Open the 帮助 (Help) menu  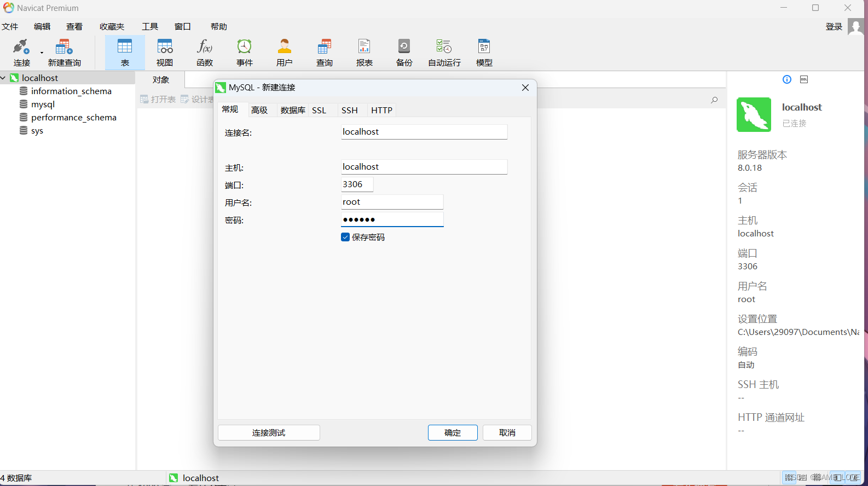coord(219,26)
